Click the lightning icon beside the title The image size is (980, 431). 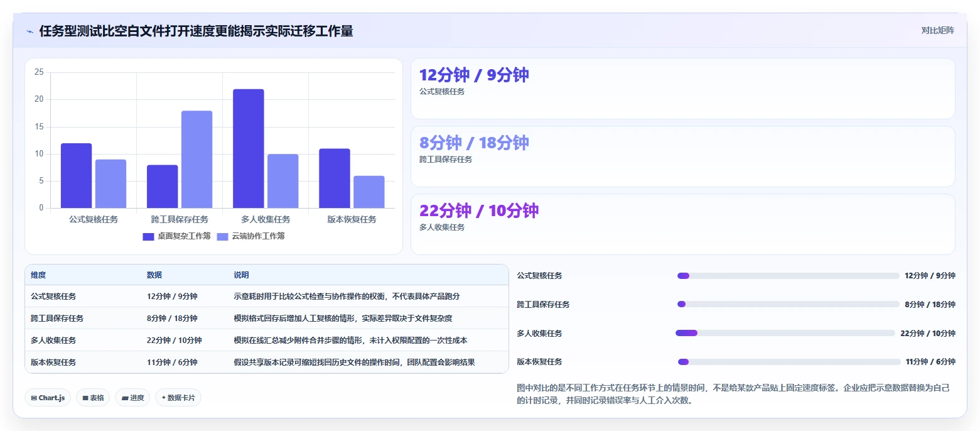[x=30, y=31]
